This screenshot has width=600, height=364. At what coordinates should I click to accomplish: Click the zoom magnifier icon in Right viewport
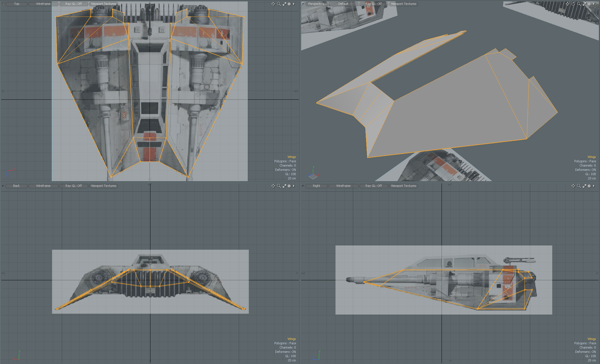[x=579, y=186]
